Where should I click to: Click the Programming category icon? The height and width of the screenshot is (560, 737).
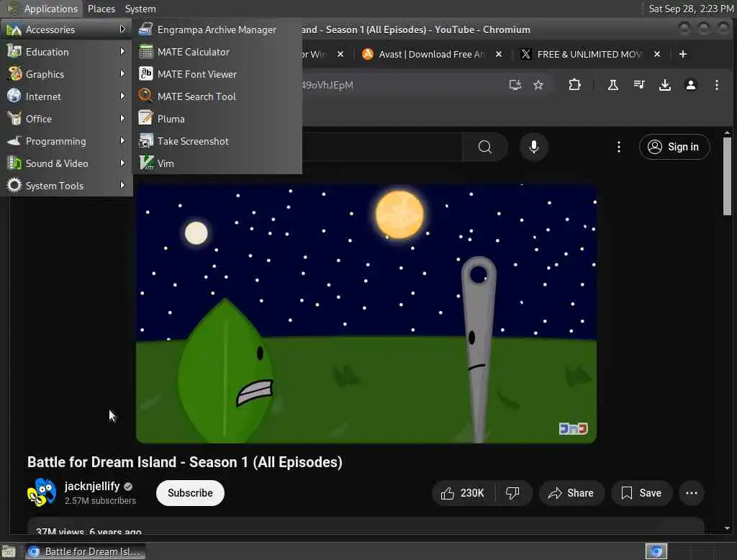click(14, 140)
